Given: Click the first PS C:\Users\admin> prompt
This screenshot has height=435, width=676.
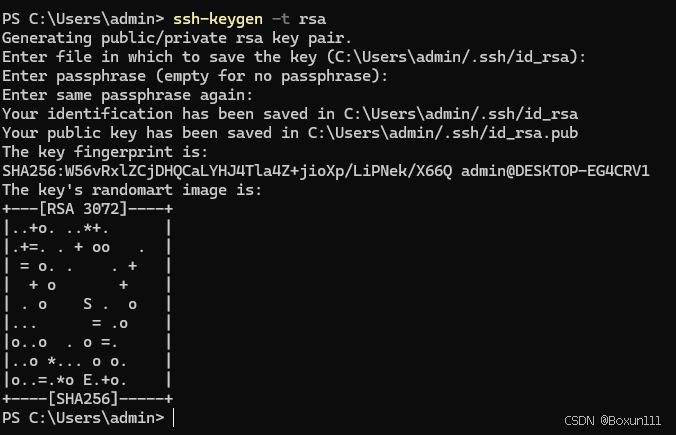Looking at the screenshot, I should 83,19.
